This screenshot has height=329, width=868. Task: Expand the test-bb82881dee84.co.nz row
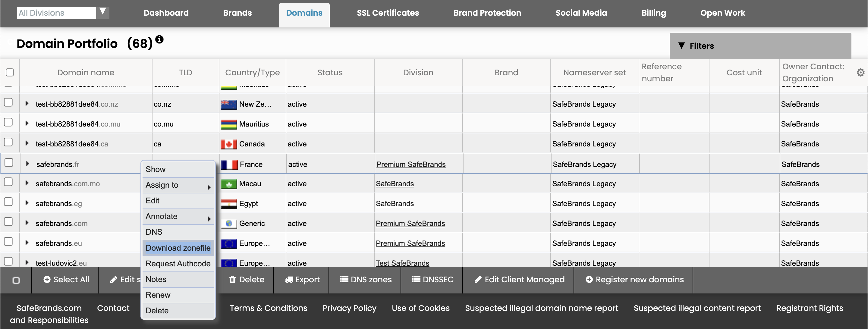(x=27, y=103)
